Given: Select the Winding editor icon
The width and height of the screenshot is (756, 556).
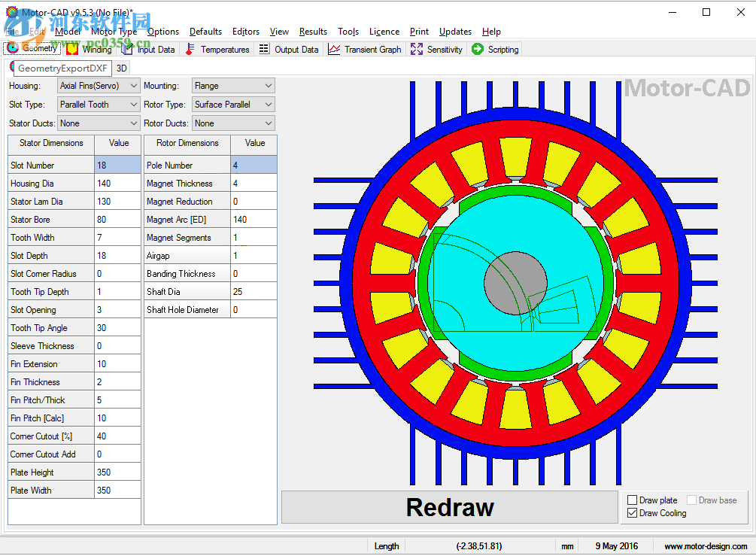Looking at the screenshot, I should 72,48.
